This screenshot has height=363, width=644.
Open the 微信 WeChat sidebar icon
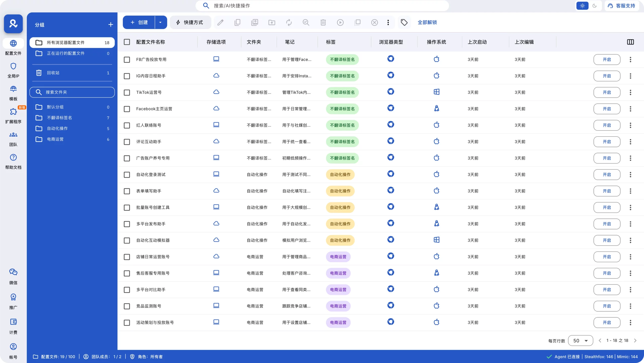tap(13, 272)
